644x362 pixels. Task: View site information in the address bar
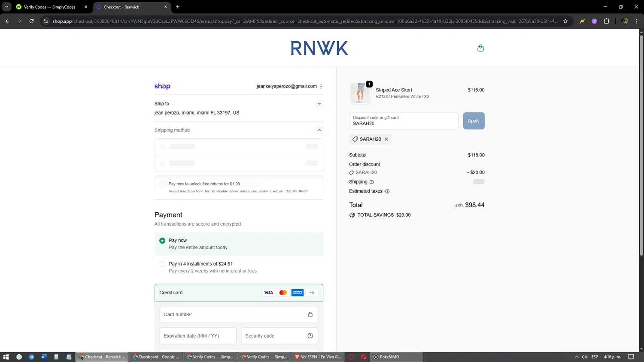[x=46, y=21]
